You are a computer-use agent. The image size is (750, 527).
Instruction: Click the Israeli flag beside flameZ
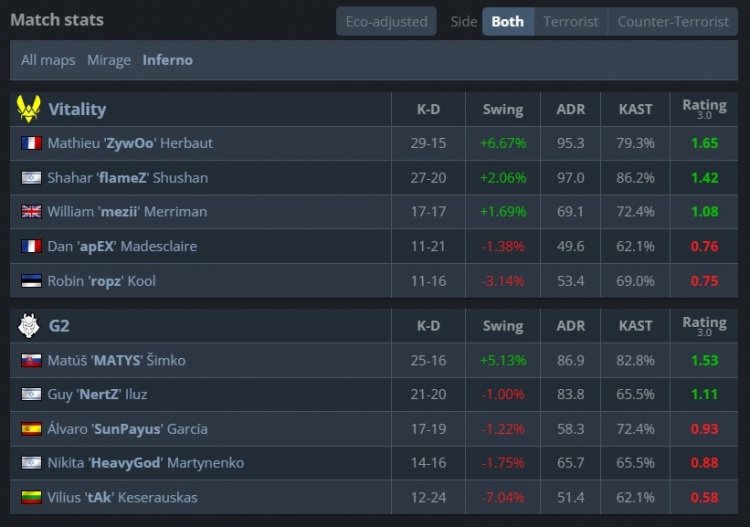coord(31,178)
